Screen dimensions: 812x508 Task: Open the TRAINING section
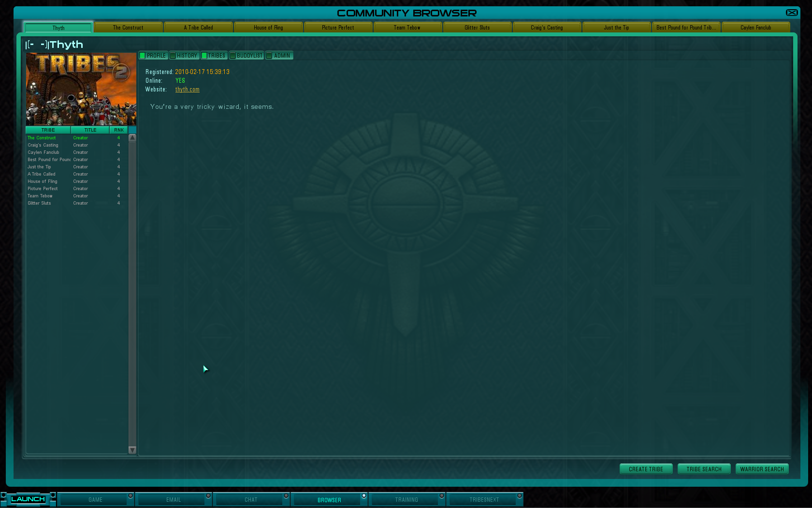406,500
